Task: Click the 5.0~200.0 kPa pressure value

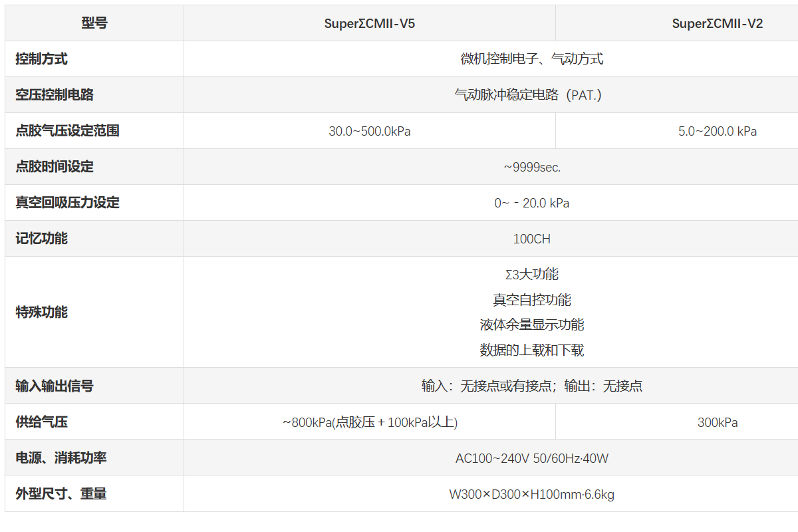Action: coord(717,131)
